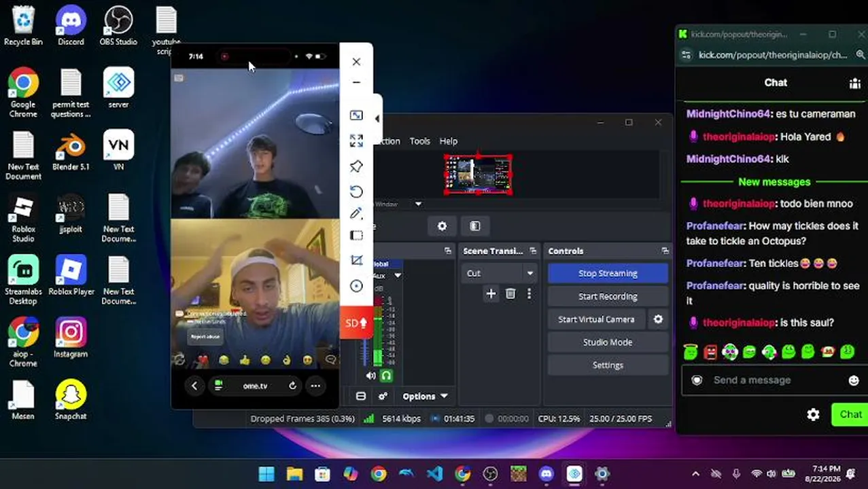Screen dimensions: 868x489
Task: Open the Tools menu in OBS
Action: pyautogui.click(x=419, y=141)
